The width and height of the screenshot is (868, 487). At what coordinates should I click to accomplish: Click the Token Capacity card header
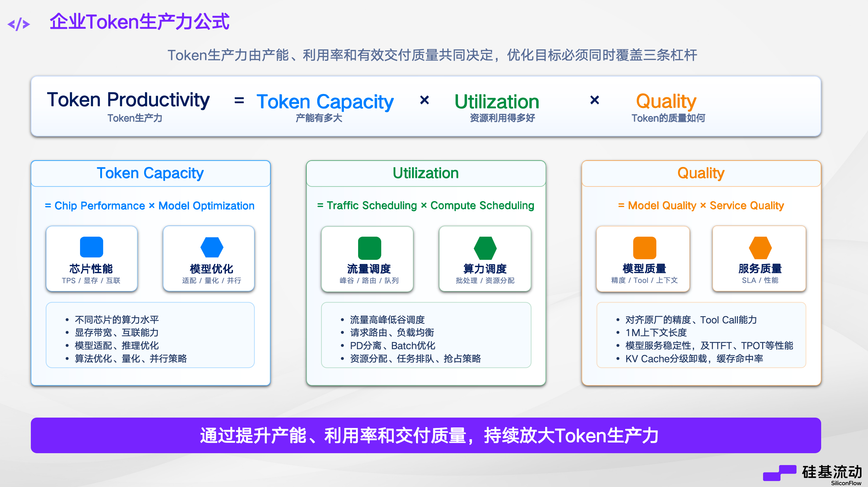tap(150, 173)
